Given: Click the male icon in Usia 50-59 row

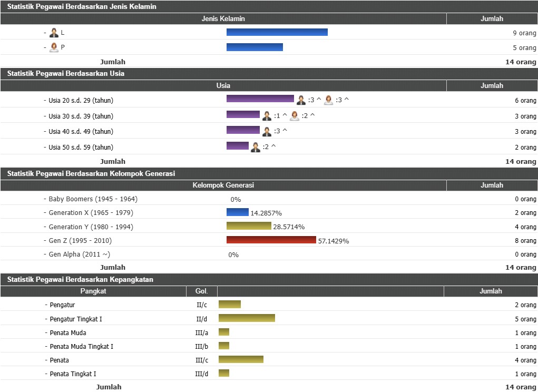Looking at the screenshot, I should coord(256,147).
